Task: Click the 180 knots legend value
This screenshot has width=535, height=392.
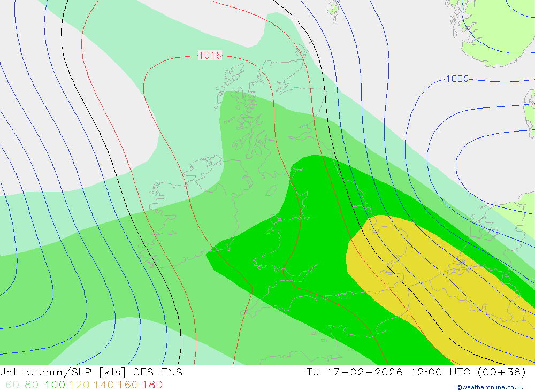Action: [152, 385]
